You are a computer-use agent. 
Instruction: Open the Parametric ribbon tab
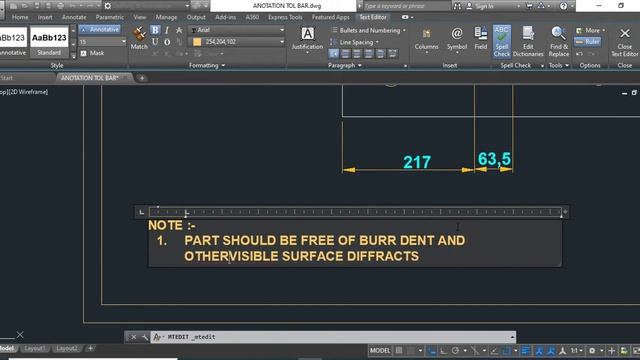point(109,17)
